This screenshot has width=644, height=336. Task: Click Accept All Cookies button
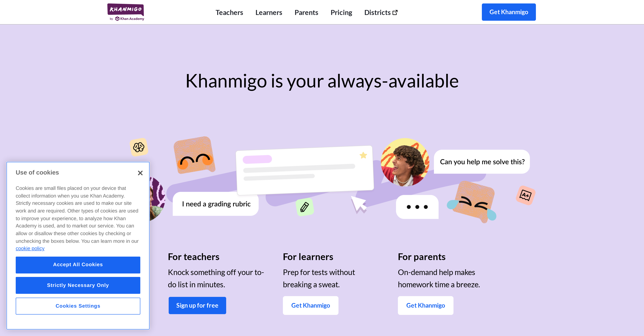pyautogui.click(x=78, y=264)
